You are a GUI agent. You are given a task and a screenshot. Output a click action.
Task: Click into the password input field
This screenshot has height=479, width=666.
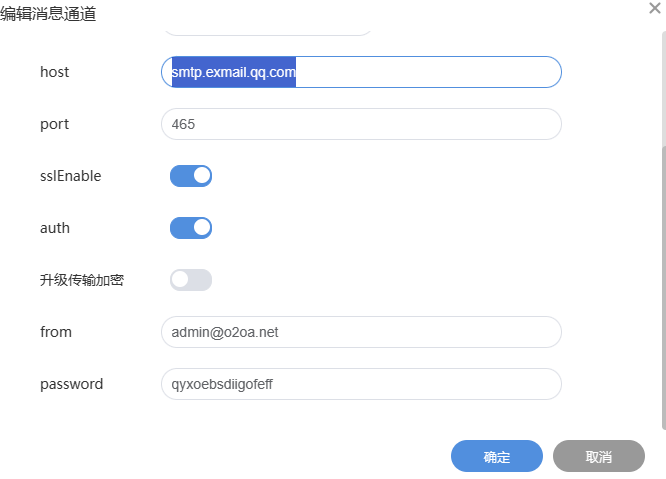360,384
